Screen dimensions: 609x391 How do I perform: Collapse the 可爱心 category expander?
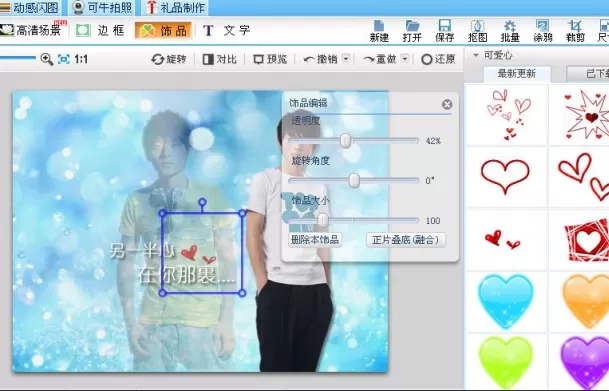click(475, 56)
